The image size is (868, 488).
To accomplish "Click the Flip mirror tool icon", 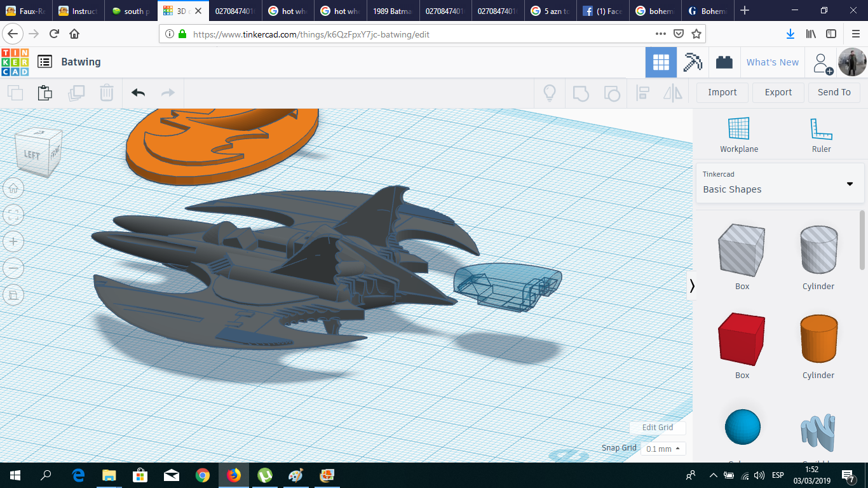I will (672, 93).
